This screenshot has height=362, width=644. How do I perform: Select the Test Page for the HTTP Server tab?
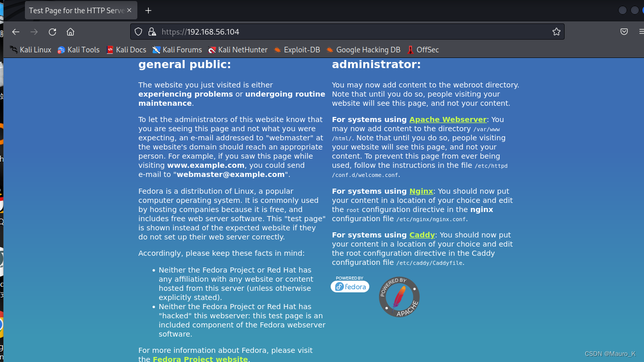tap(80, 10)
